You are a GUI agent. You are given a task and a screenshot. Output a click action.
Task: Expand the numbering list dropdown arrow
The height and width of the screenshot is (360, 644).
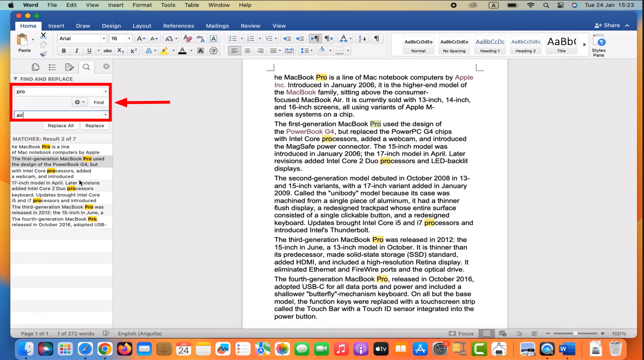259,39
